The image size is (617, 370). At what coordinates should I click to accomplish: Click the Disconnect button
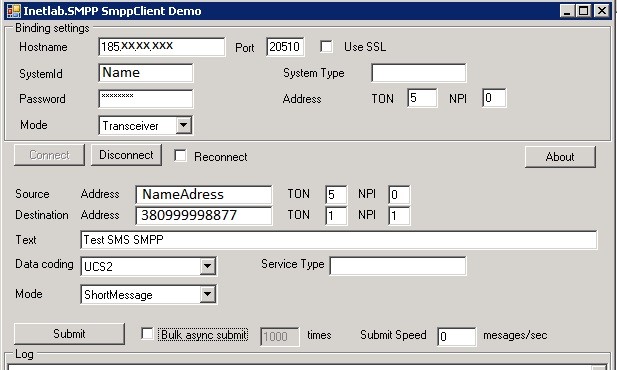(x=126, y=155)
